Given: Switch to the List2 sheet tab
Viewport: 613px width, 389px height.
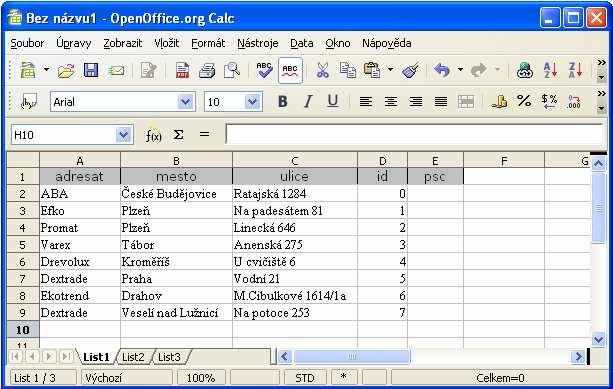Looking at the screenshot, I should click(x=133, y=357).
